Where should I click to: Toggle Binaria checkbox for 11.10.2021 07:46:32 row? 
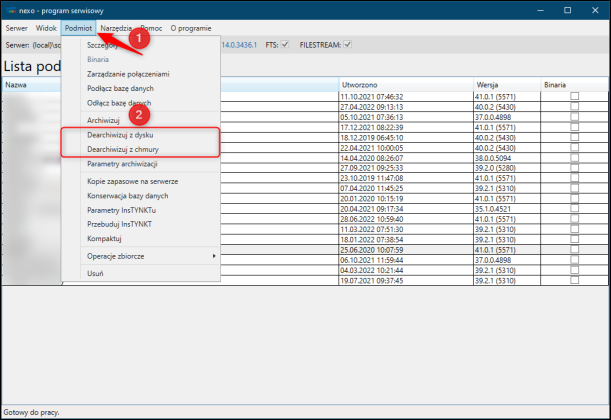tap(575, 96)
